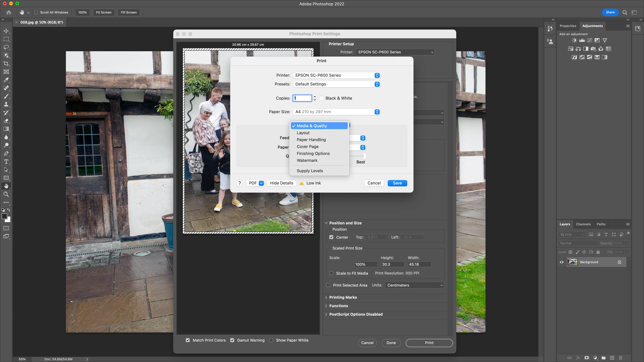Viewport: 644px width, 362px height.
Task: Toggle Scale to Fit Media
Action: pos(331,273)
